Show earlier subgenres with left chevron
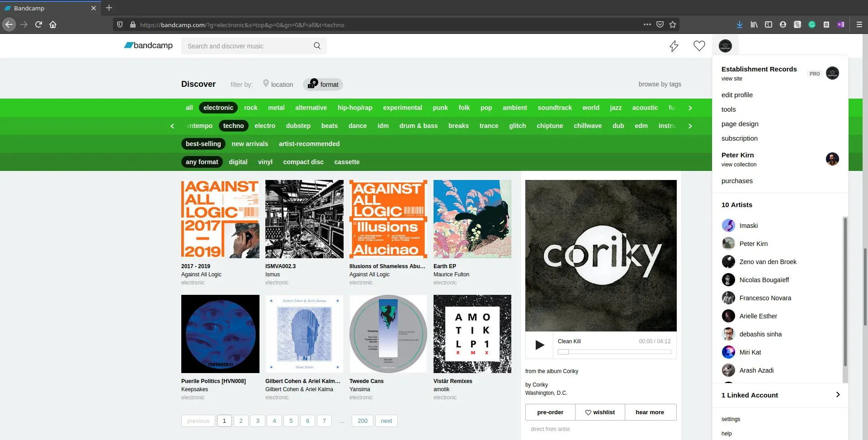 [172, 126]
